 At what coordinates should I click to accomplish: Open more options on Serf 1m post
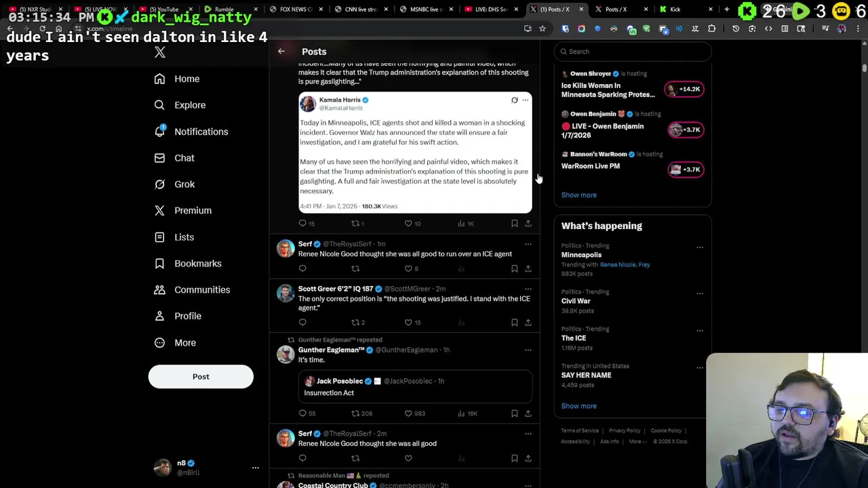[528, 244]
